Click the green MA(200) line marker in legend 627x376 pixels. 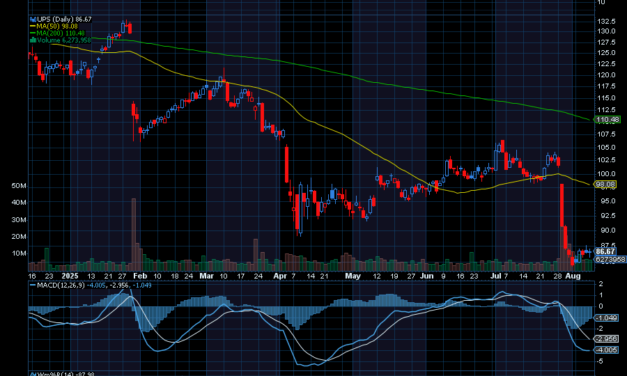click(33, 33)
